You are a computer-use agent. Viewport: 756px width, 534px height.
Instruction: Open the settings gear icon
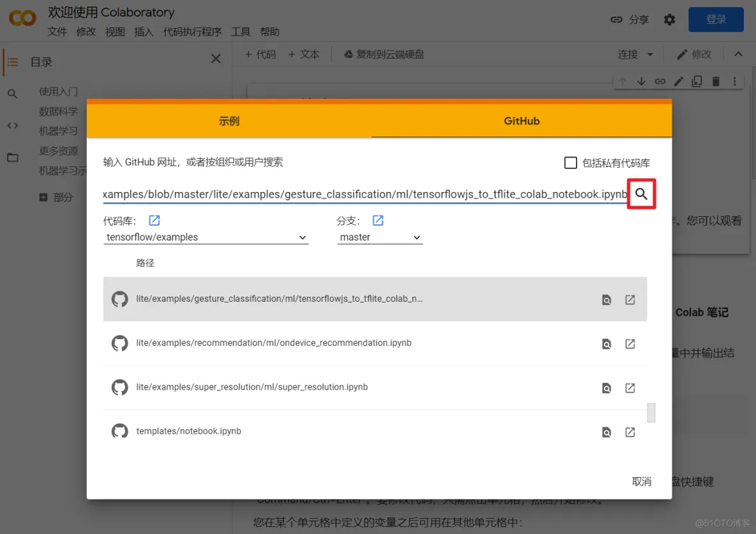pos(669,20)
